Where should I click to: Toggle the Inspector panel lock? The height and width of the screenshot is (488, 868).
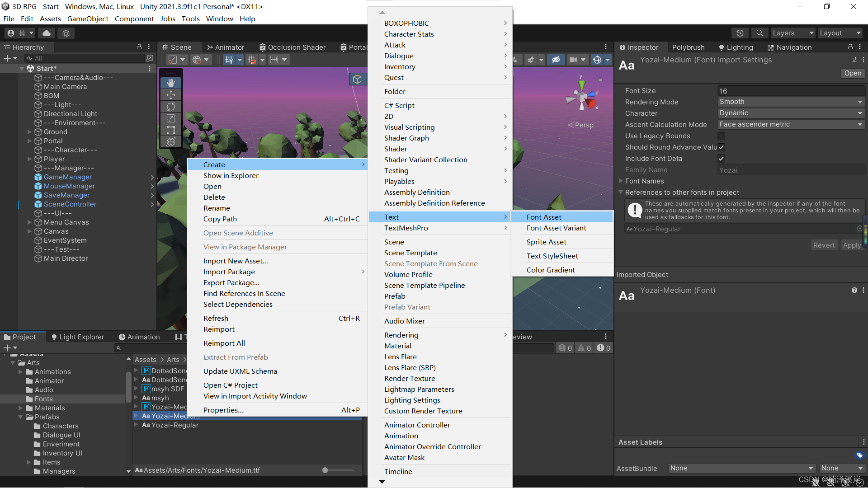(850, 47)
